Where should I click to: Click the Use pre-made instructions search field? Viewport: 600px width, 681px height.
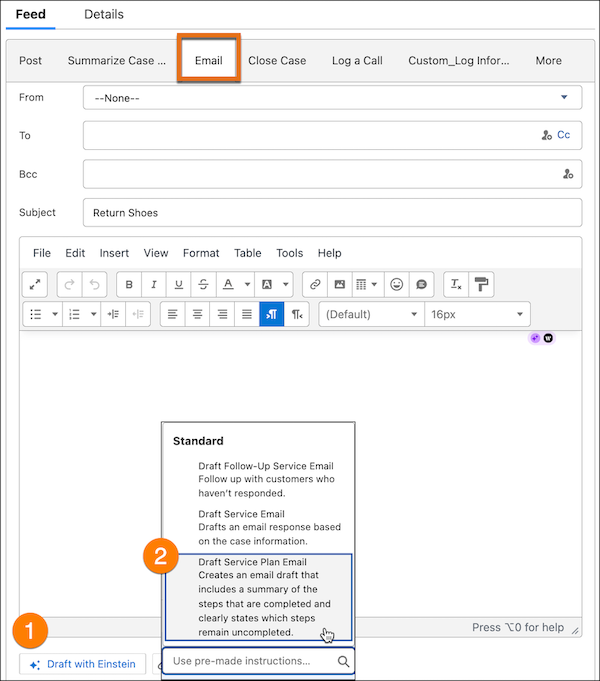258,661
